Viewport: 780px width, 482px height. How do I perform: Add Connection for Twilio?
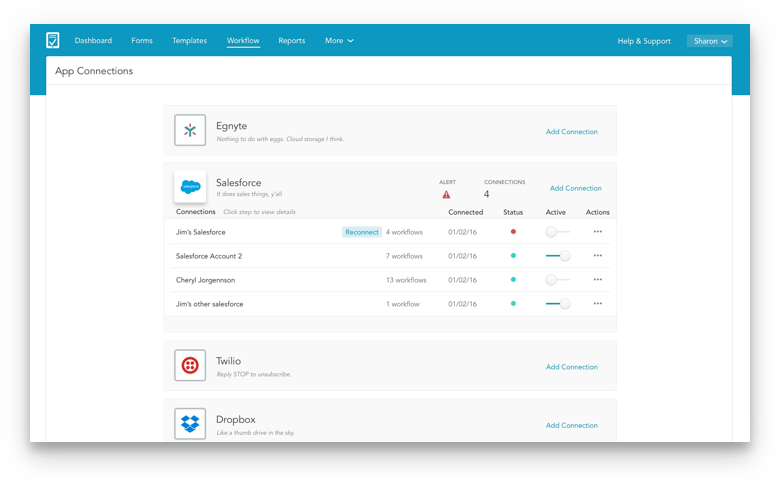point(572,367)
